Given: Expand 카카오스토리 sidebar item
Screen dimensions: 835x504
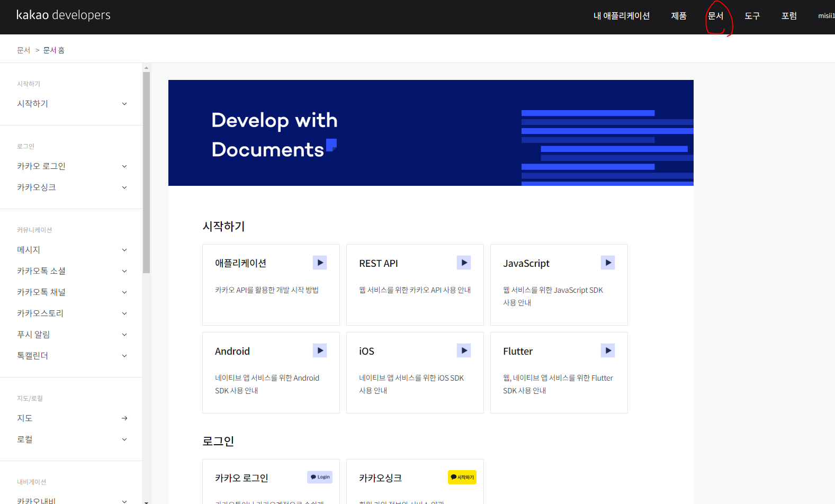Looking at the screenshot, I should pyautogui.click(x=124, y=313).
